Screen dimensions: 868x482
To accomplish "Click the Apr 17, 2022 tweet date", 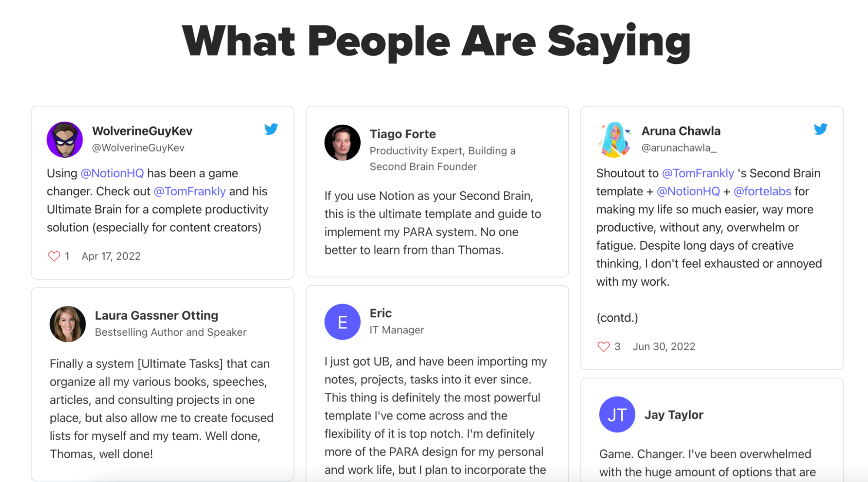I will click(111, 256).
